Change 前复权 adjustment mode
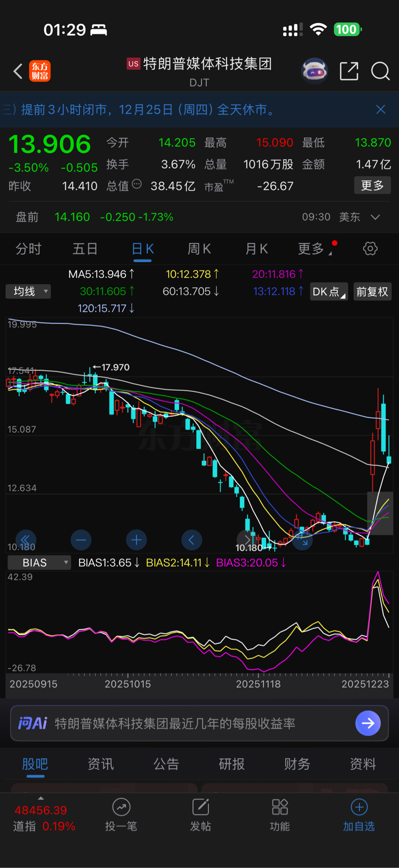The image size is (399, 868). click(x=373, y=291)
